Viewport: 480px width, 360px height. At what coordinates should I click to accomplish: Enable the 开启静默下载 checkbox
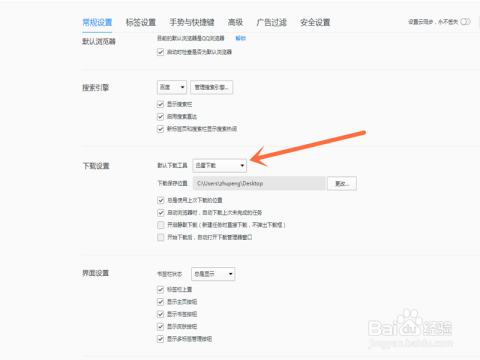coord(161,225)
